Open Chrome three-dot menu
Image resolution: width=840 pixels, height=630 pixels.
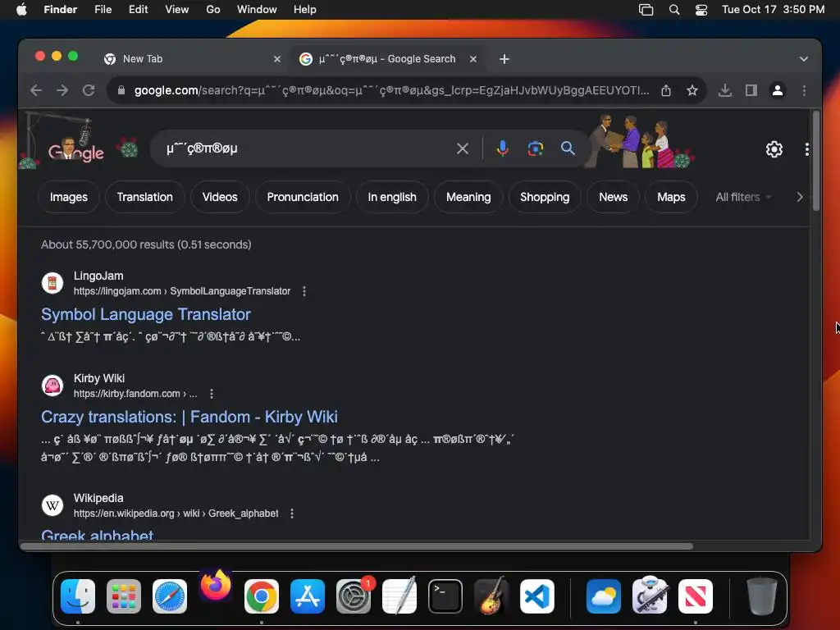804,90
